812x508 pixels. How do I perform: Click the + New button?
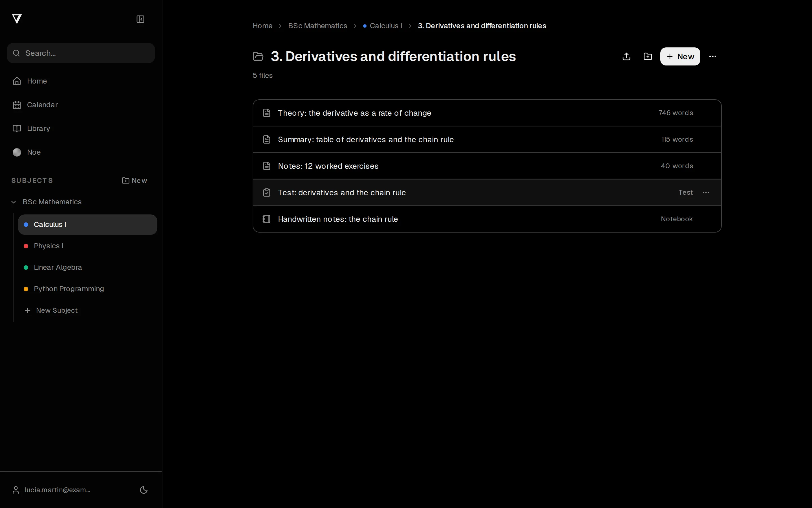pyautogui.click(x=680, y=56)
